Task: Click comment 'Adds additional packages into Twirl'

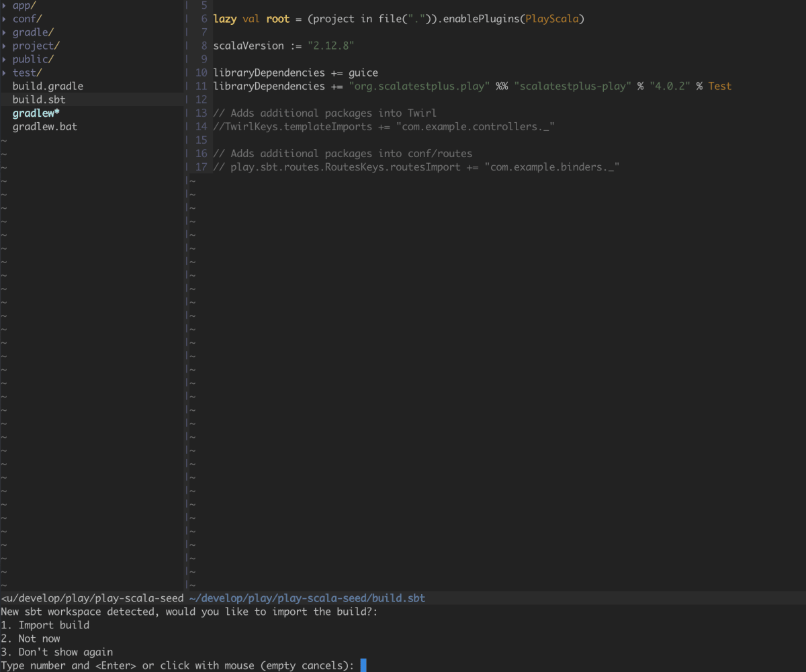Action: pyautogui.click(x=325, y=113)
